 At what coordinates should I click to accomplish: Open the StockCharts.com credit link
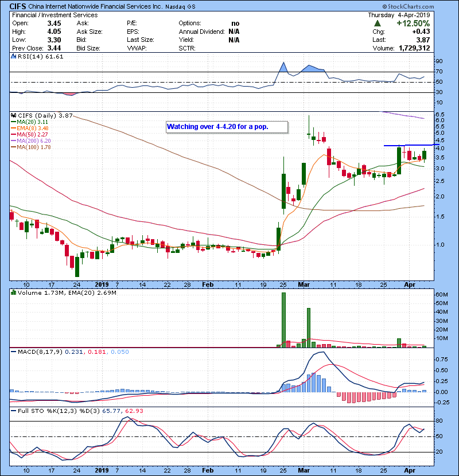coord(408,6)
